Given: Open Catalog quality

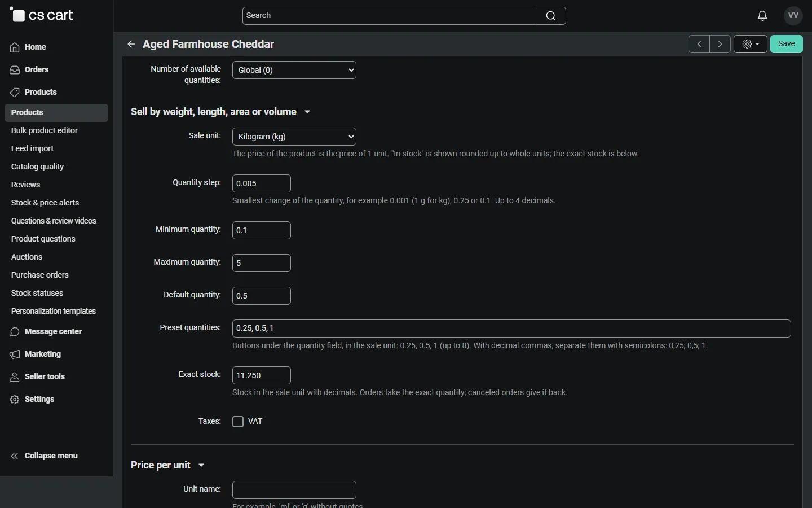Looking at the screenshot, I should [x=37, y=167].
